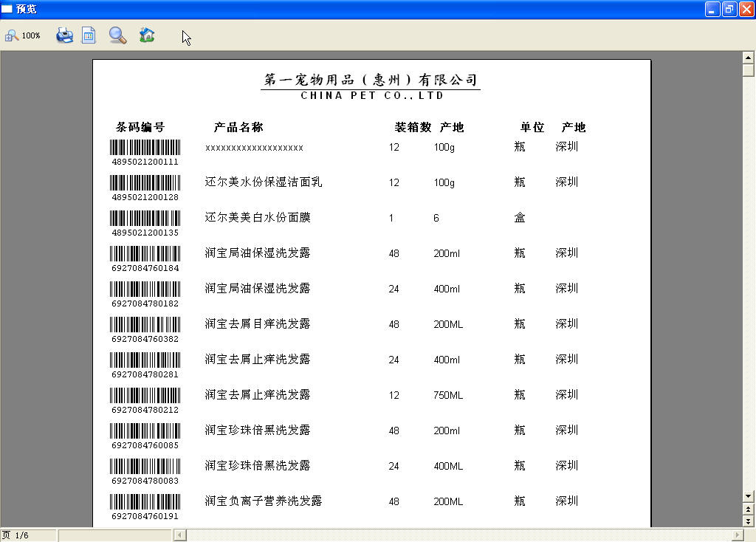
Task: Click barcode 4895021200128
Action: pyautogui.click(x=145, y=188)
